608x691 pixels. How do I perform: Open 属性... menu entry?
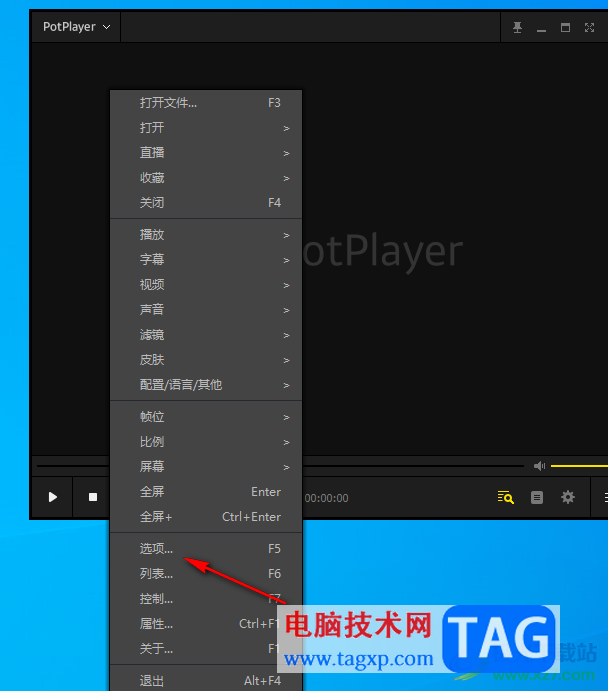click(x=206, y=624)
